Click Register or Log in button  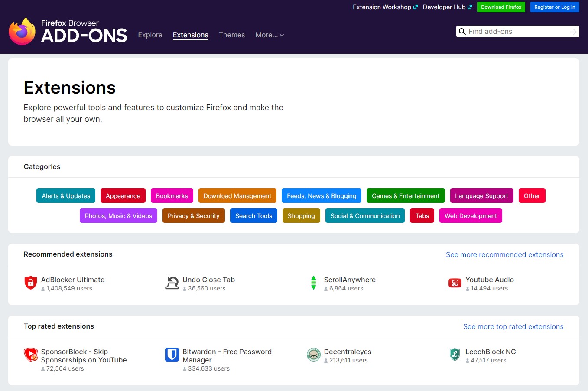pyautogui.click(x=555, y=7)
